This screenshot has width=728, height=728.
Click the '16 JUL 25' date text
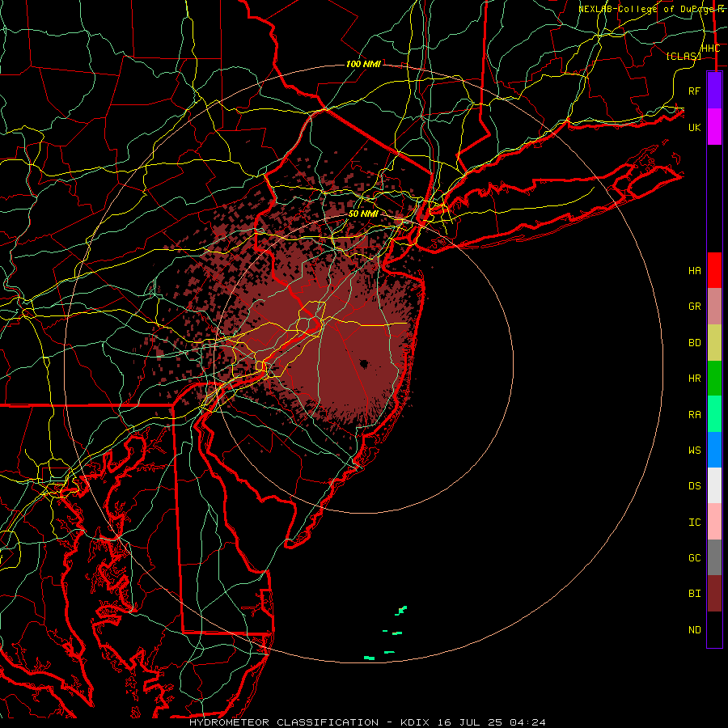pyautogui.click(x=470, y=722)
